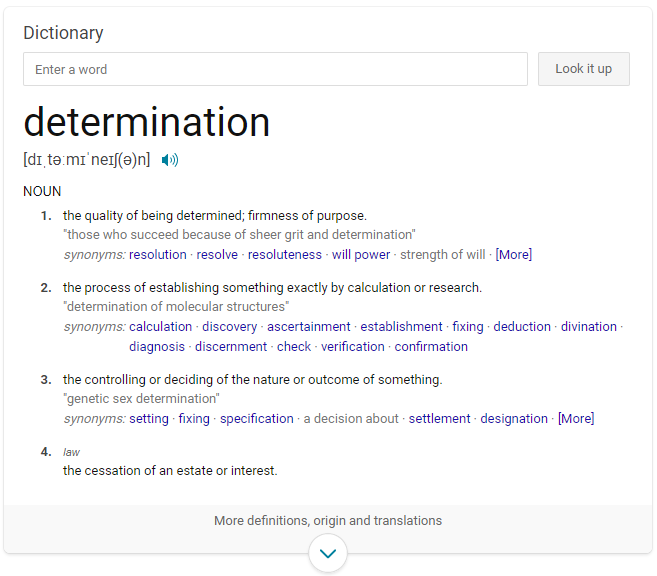The height and width of the screenshot is (576, 657).
Task: Click 'More definitions, origin and translations'
Action: [328, 520]
